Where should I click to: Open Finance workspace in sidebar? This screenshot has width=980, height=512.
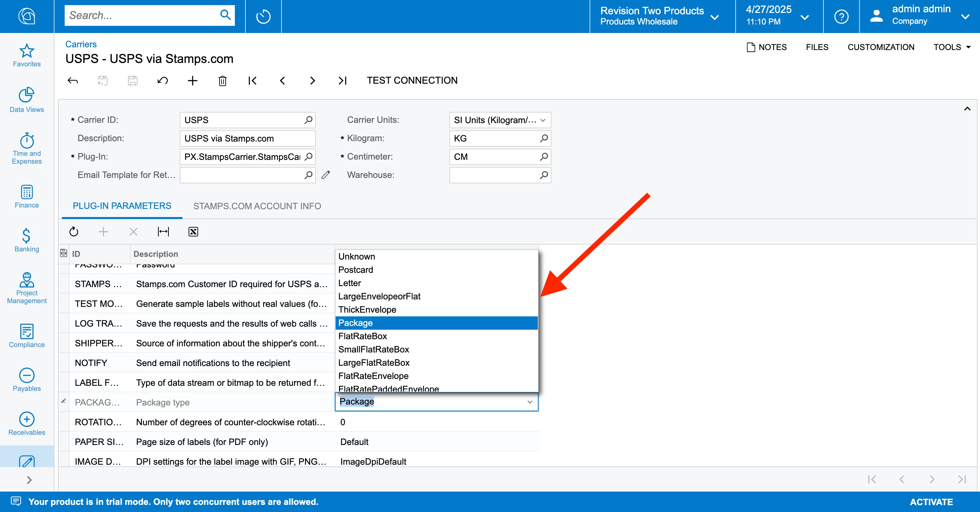[x=27, y=197]
